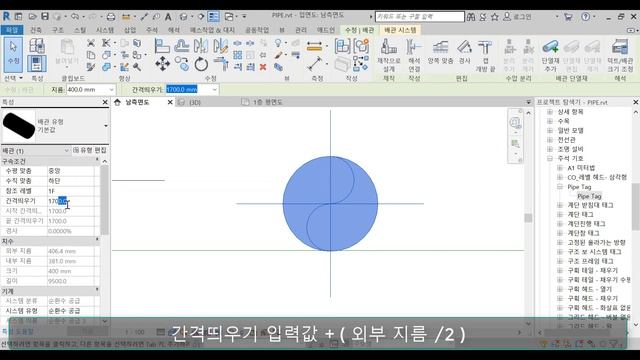Select the Rotate tool icon
Image resolution: width=640 pixels, height=360 pixels.
point(201,64)
